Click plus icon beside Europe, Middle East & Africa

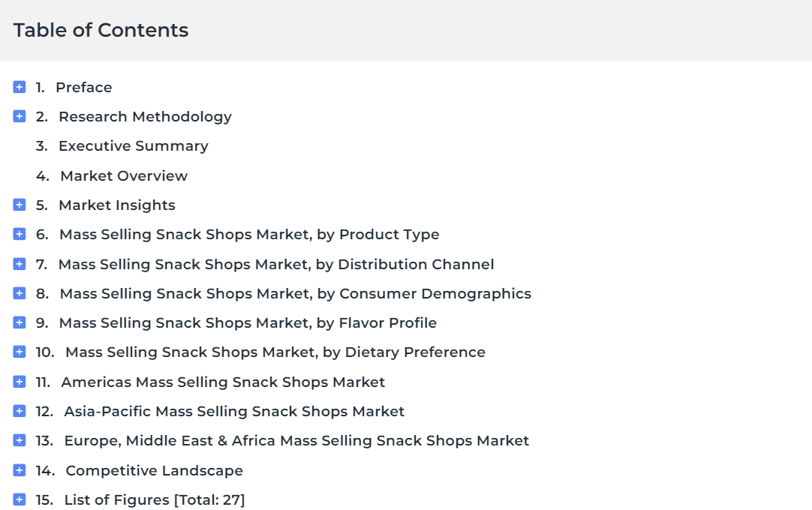click(20, 440)
